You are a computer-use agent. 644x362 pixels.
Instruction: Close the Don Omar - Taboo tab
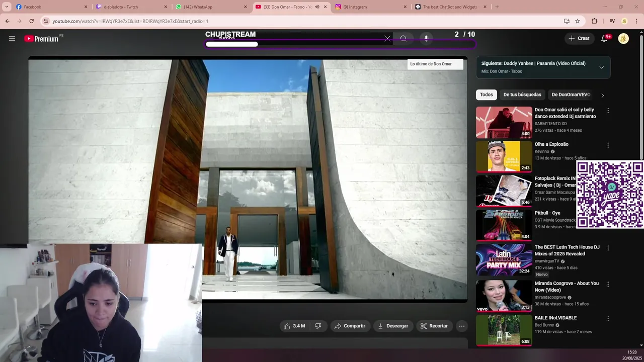tap(325, 7)
